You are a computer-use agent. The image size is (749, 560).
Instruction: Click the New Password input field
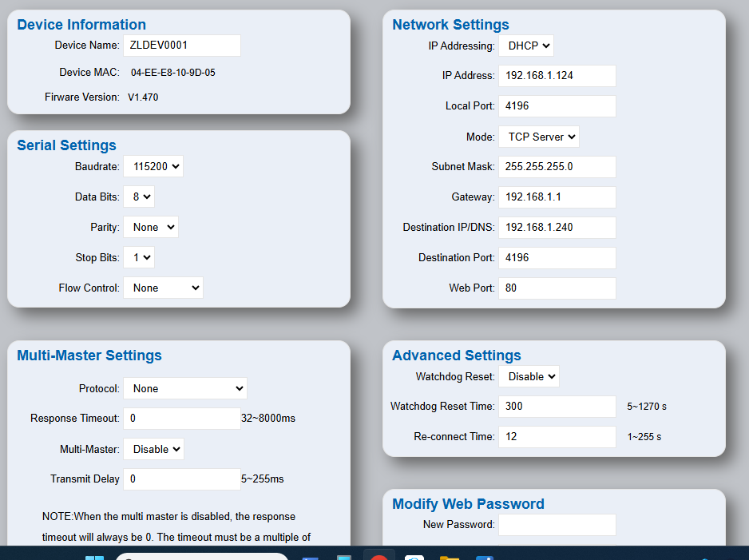(x=557, y=525)
